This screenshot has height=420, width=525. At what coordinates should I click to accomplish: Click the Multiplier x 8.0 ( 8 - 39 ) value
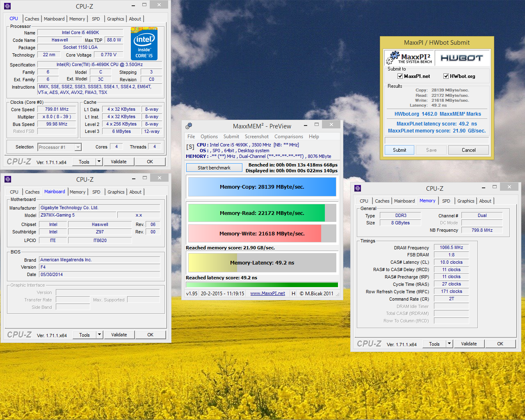(x=57, y=116)
